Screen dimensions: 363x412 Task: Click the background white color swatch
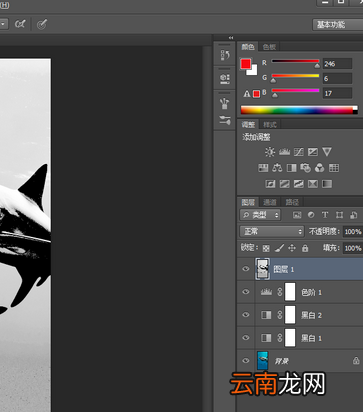pyautogui.click(x=253, y=71)
